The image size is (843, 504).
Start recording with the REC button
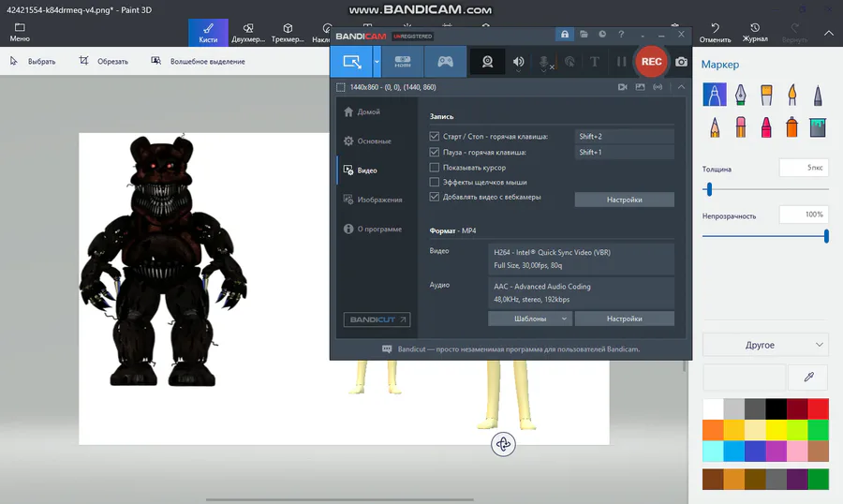[651, 61]
